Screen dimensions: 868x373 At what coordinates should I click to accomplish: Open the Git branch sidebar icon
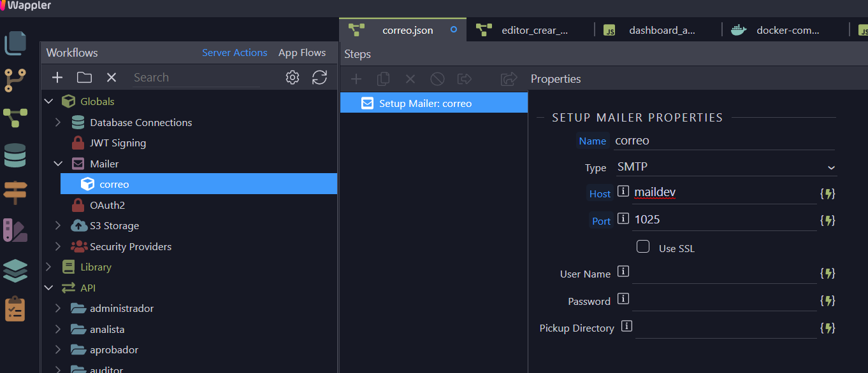(x=15, y=80)
